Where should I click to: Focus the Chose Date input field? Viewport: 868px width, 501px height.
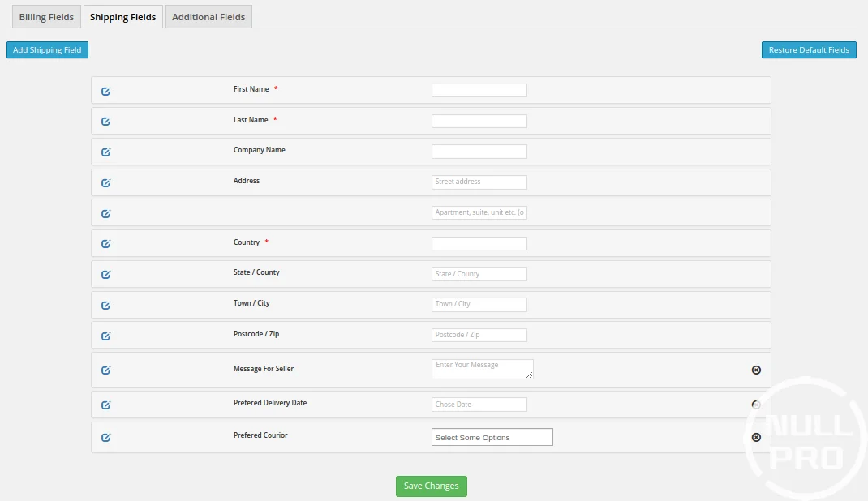pos(479,405)
